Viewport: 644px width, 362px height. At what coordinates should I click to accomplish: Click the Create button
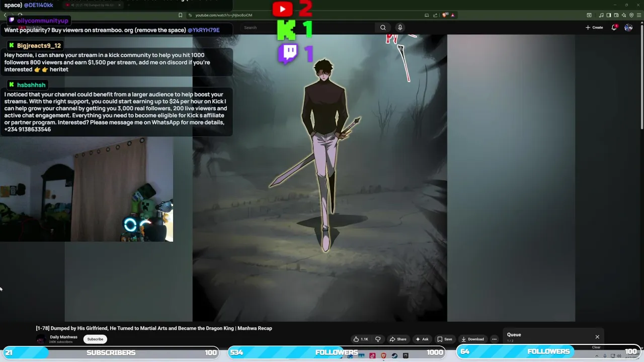pos(594,28)
